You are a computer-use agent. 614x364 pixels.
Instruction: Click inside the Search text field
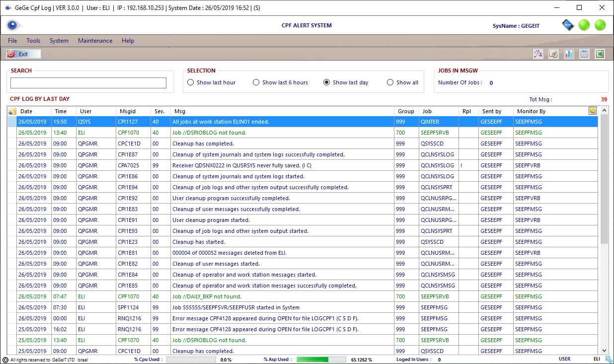(88, 83)
